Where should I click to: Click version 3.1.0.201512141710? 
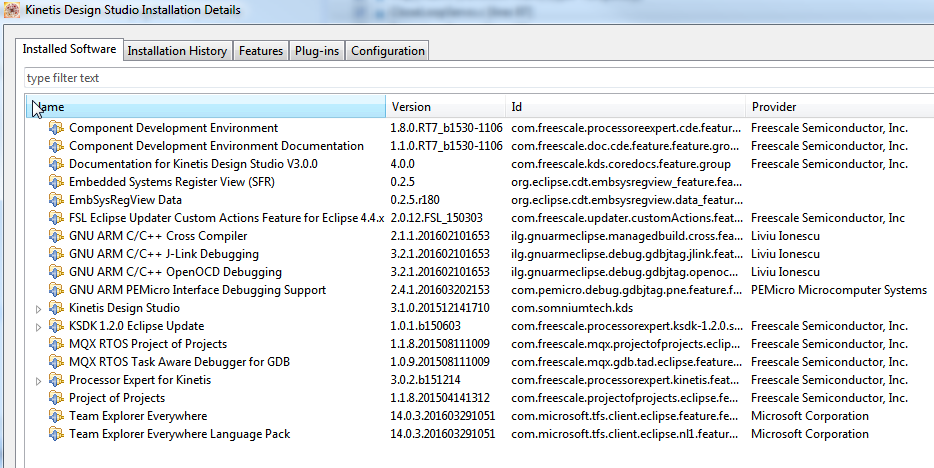pyautogui.click(x=440, y=308)
